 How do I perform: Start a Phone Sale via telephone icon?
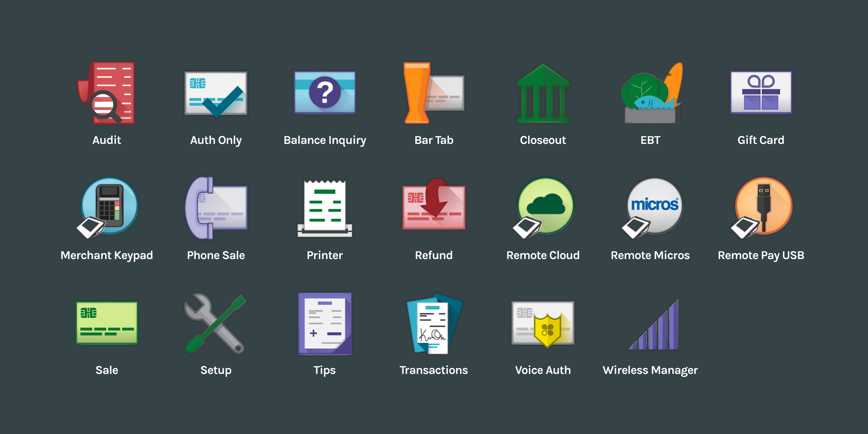(x=216, y=208)
